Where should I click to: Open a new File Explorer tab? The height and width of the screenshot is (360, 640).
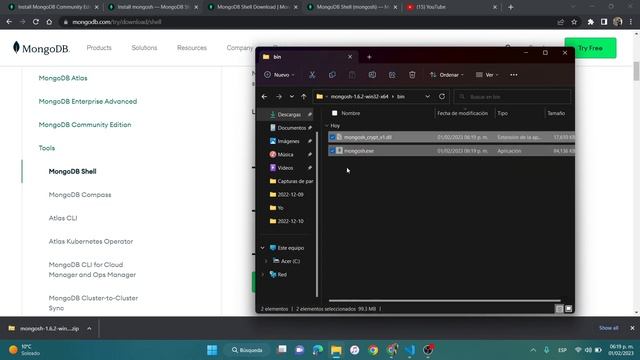(369, 57)
